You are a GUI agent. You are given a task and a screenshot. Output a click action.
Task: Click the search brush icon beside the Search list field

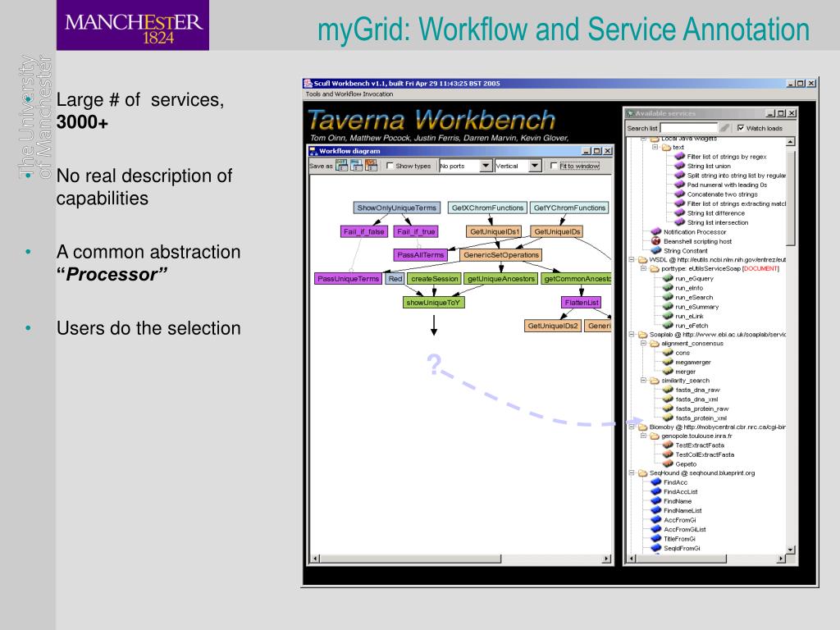coord(724,127)
